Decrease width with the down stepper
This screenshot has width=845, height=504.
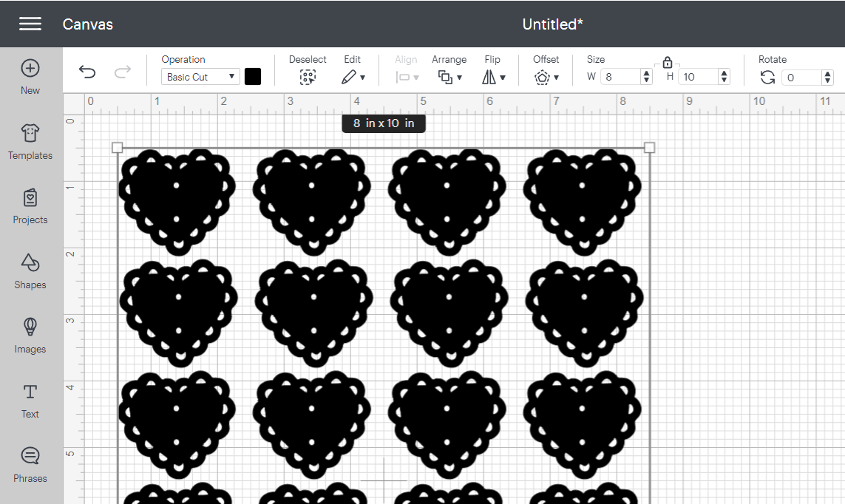(647, 81)
